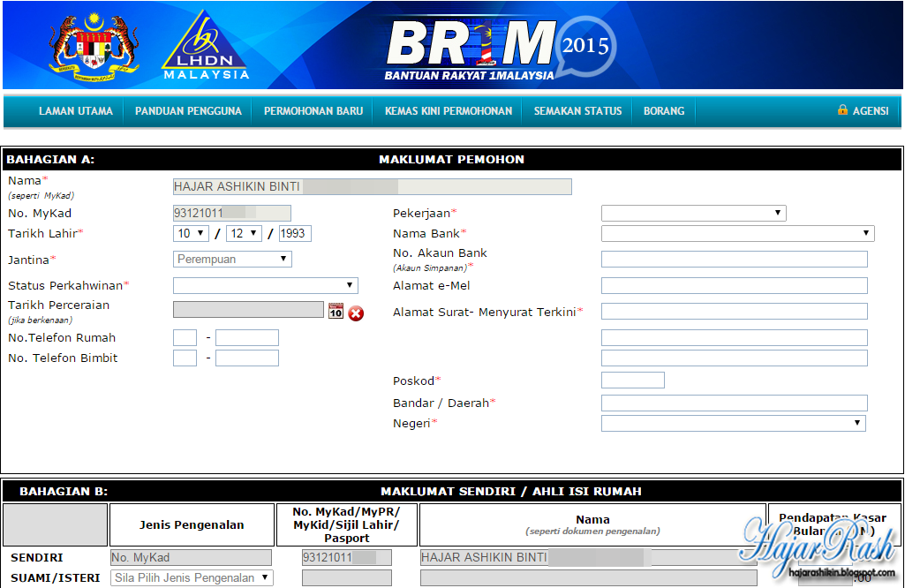Click the AGENSI login link

click(871, 110)
